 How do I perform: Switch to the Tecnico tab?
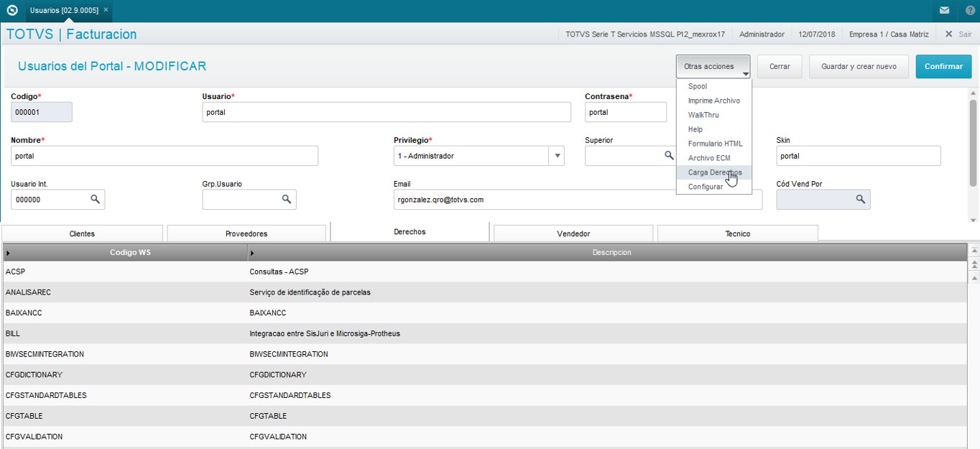[x=737, y=233]
